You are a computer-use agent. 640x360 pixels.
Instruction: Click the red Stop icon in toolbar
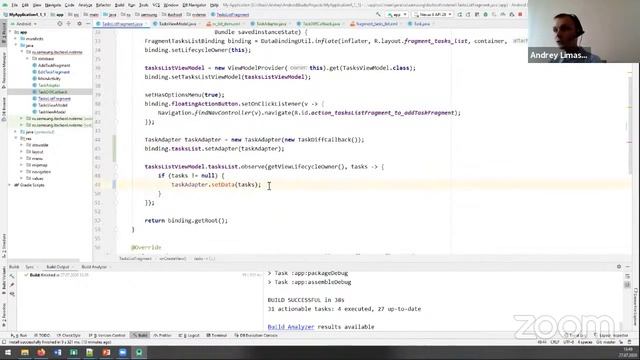pos(520,14)
